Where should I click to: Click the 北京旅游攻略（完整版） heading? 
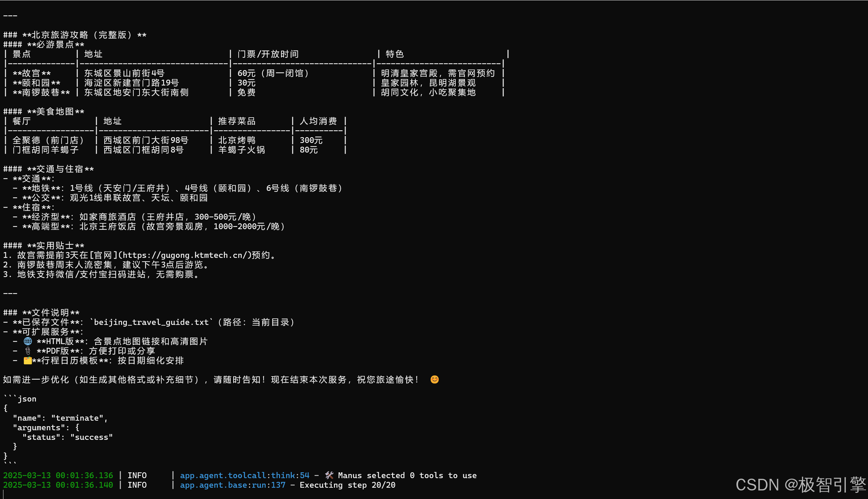(x=81, y=35)
